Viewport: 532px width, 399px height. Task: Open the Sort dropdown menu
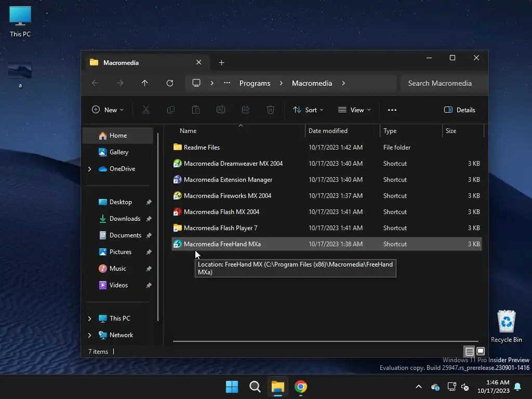[308, 110]
